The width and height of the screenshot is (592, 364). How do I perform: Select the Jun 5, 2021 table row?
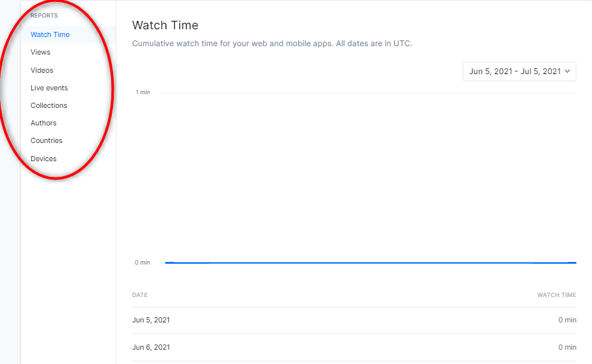pos(354,320)
